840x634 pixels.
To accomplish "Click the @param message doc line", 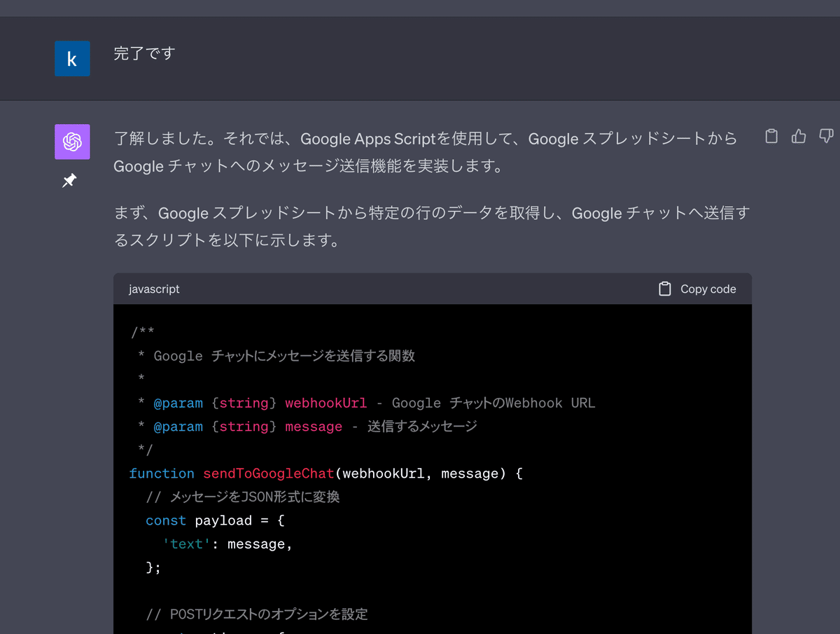I will [307, 426].
